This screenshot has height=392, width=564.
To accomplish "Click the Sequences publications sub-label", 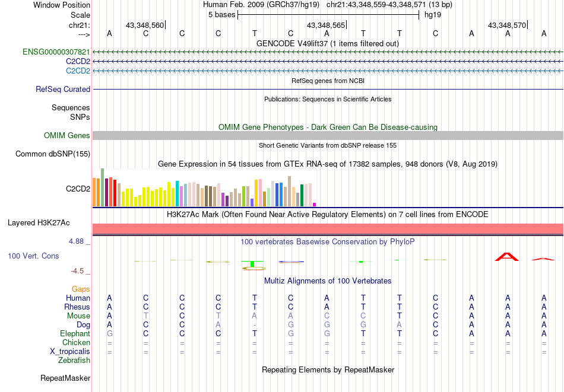I will 71,108.
